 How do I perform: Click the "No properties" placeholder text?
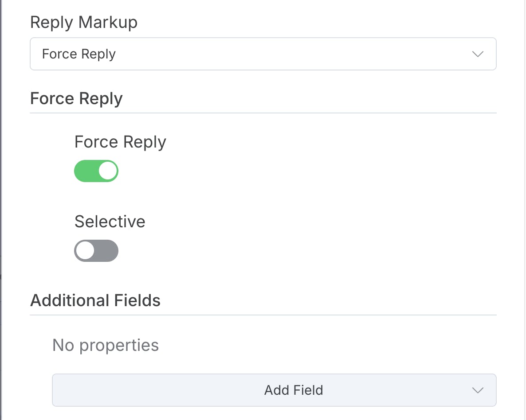coord(106,345)
